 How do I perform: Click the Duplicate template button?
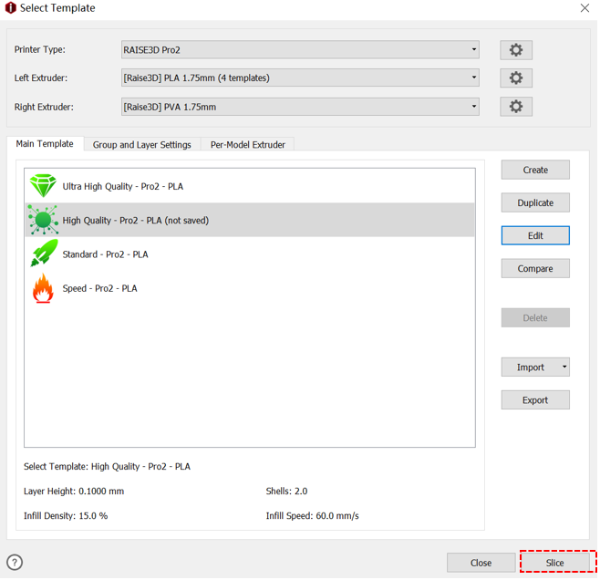tap(535, 203)
